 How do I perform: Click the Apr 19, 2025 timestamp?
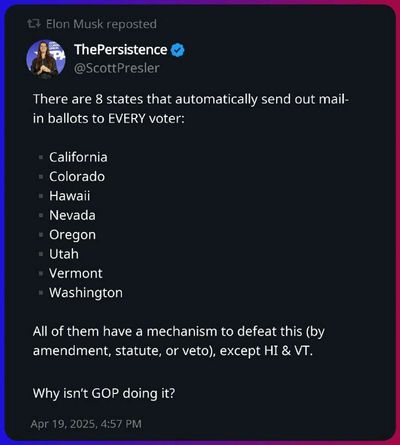[x=86, y=424]
